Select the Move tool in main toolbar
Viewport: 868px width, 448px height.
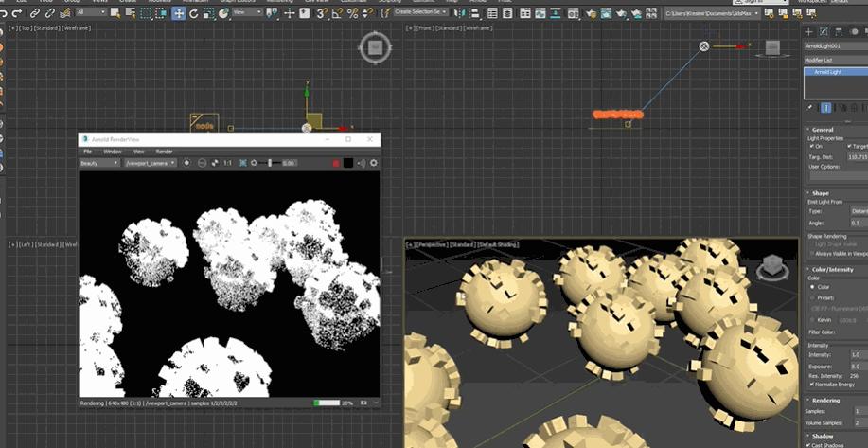pos(178,13)
